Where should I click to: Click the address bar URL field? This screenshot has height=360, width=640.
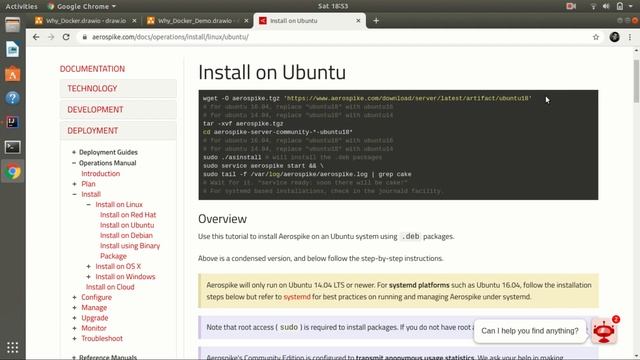coord(335,37)
